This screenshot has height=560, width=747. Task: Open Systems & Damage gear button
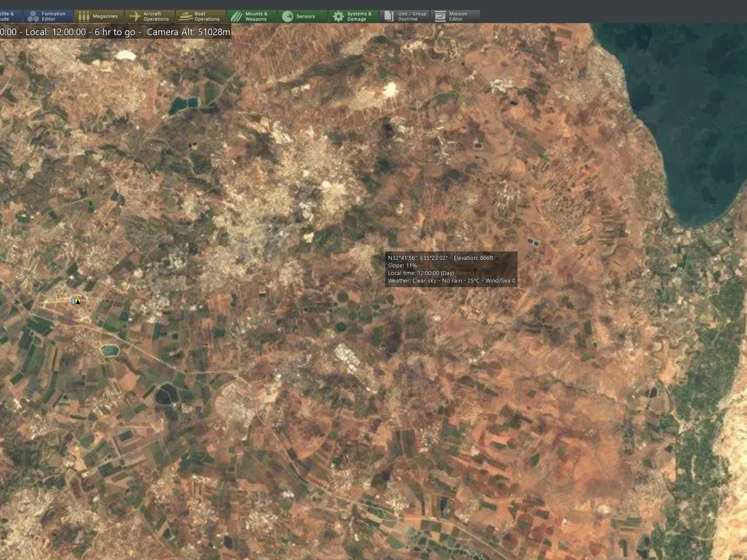tap(353, 16)
